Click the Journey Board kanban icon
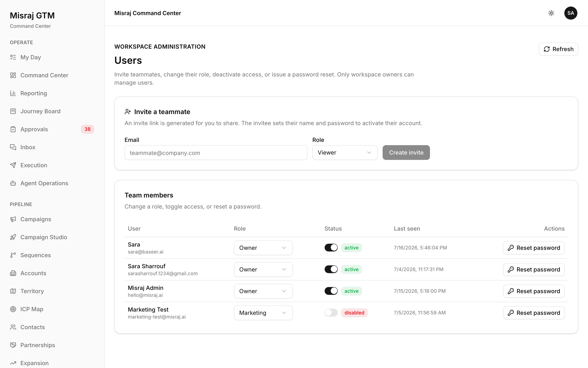The image size is (588, 368). point(13,111)
